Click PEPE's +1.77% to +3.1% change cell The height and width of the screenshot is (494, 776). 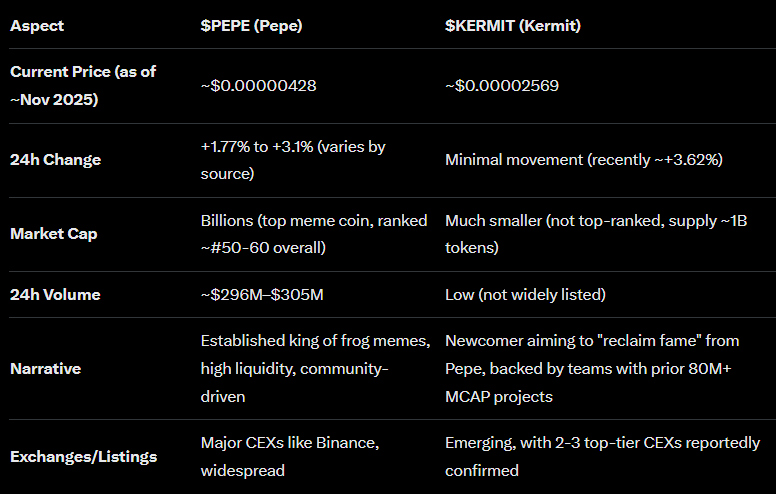pos(293,160)
